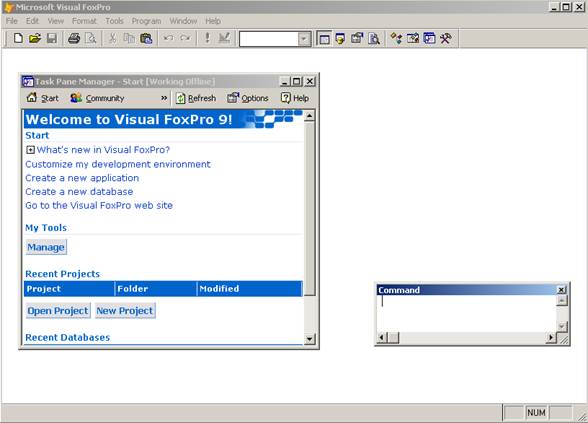Image resolution: width=588 pixels, height=423 pixels.
Task: Click Task Pane scrollbar up arrow
Action: (309, 116)
